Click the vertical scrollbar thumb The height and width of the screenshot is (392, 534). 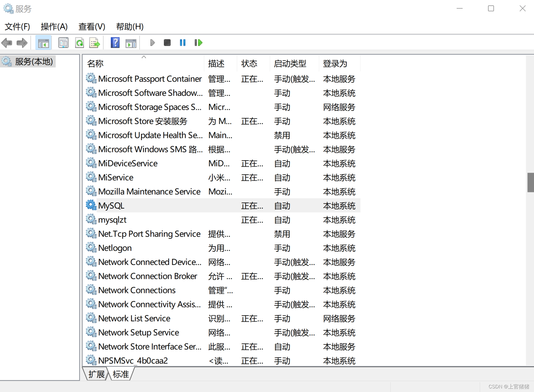tap(530, 182)
